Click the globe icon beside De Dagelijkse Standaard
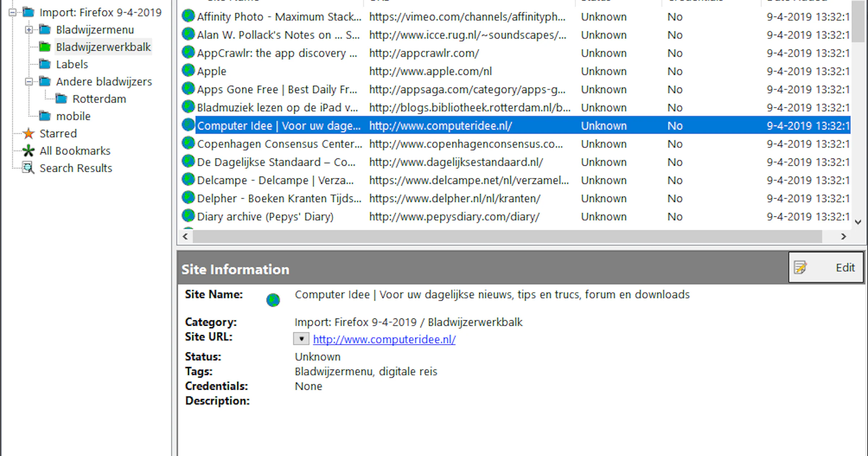This screenshot has height=456, width=868. [188, 161]
